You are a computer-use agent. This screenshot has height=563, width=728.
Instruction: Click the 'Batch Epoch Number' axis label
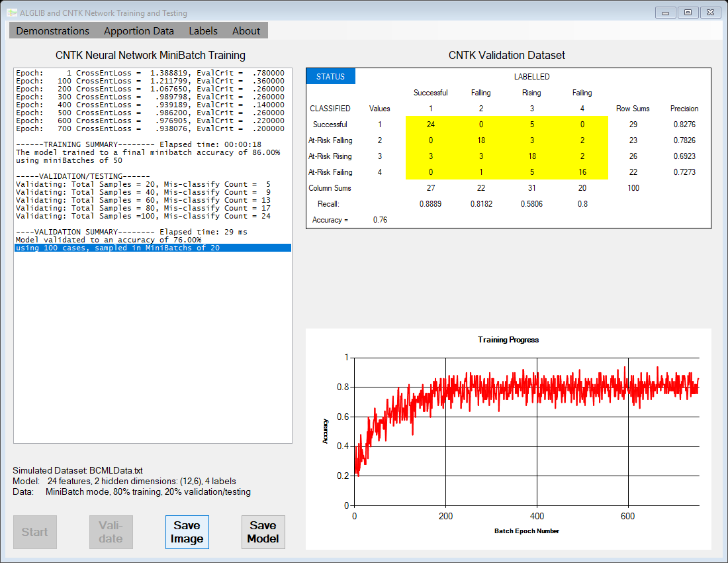coord(527,531)
